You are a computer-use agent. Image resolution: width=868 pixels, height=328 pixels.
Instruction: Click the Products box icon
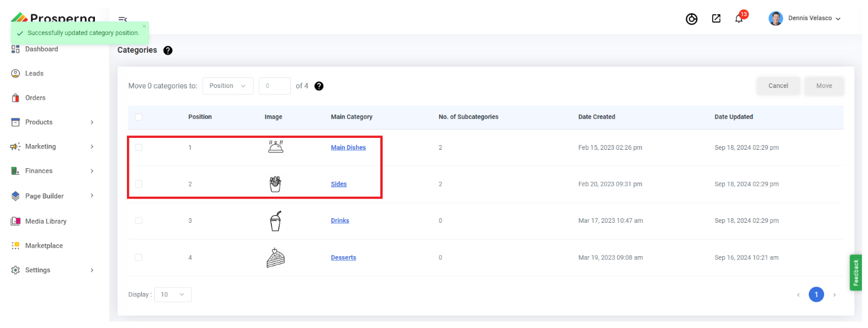click(x=15, y=122)
